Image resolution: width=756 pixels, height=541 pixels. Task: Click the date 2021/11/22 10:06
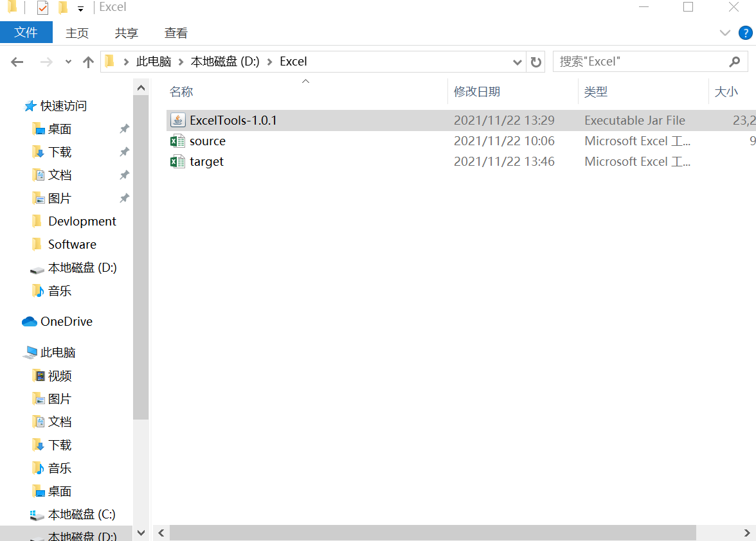(x=504, y=141)
